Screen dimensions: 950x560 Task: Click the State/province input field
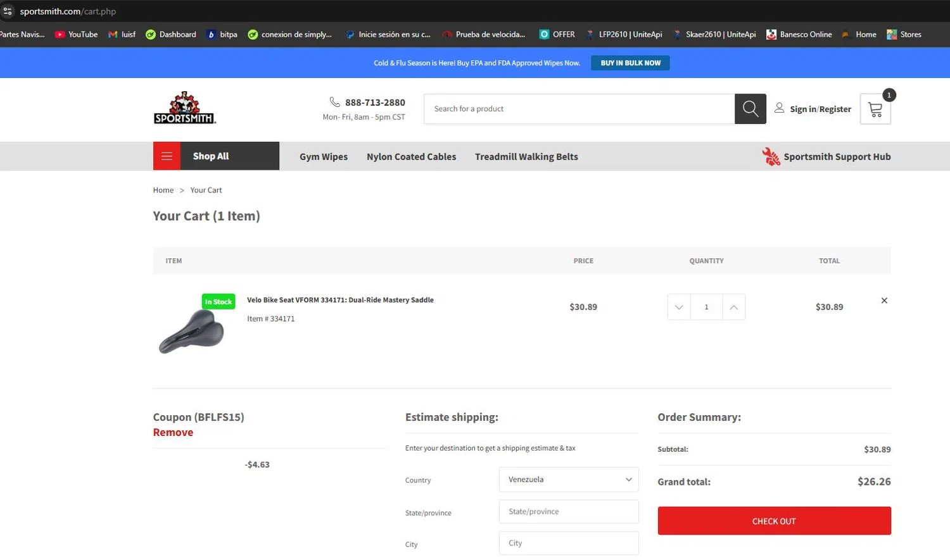point(569,511)
